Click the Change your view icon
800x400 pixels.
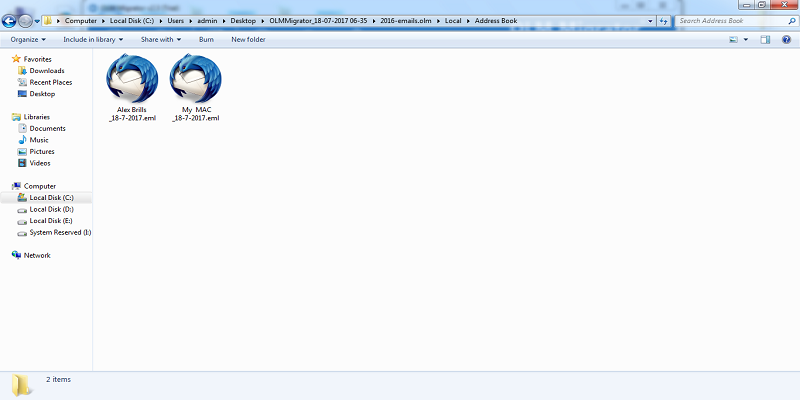tap(734, 39)
